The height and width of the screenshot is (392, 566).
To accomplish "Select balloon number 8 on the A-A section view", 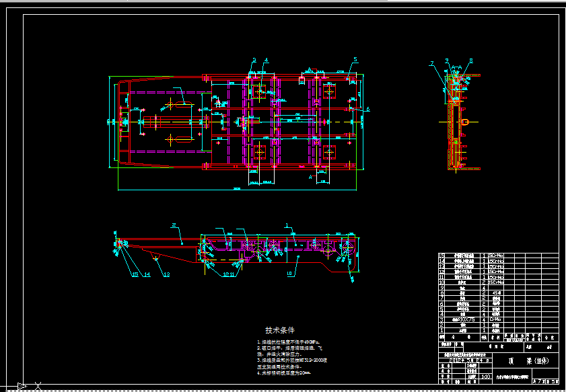I will pyautogui.click(x=471, y=61).
